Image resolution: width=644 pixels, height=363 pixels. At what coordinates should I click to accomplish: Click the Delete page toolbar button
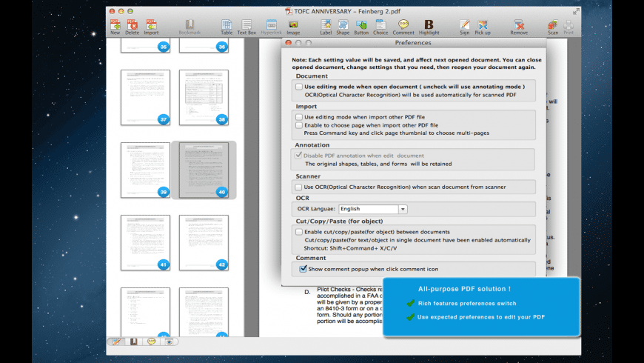(x=132, y=26)
